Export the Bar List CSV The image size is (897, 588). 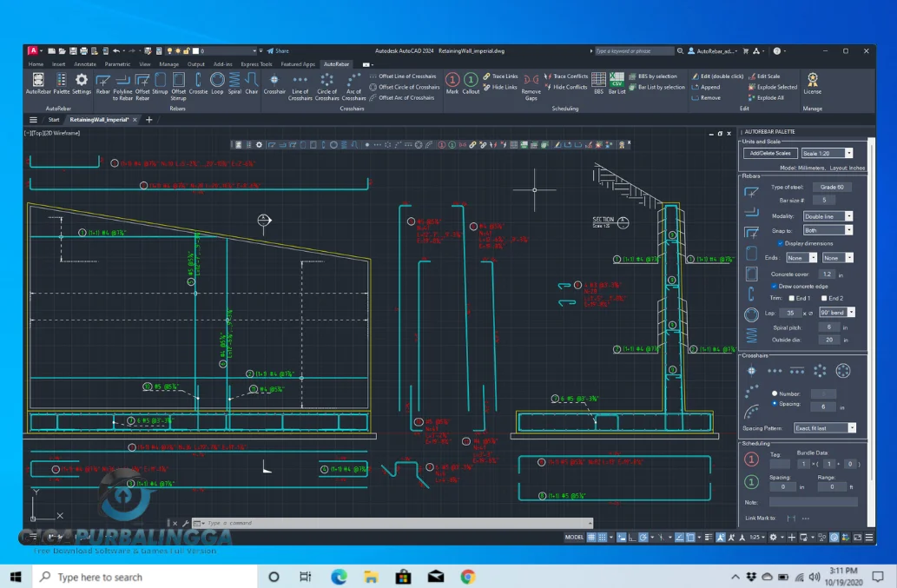coord(617,83)
